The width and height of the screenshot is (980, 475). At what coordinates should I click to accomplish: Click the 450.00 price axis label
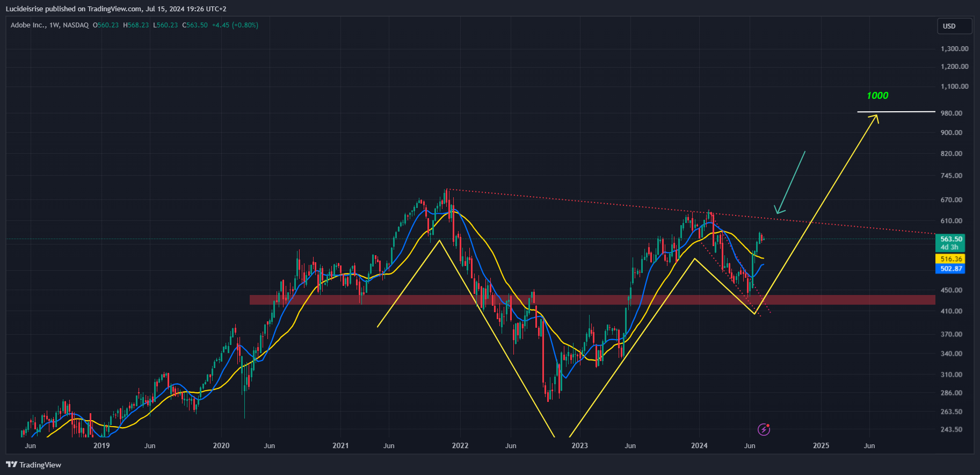click(x=951, y=290)
